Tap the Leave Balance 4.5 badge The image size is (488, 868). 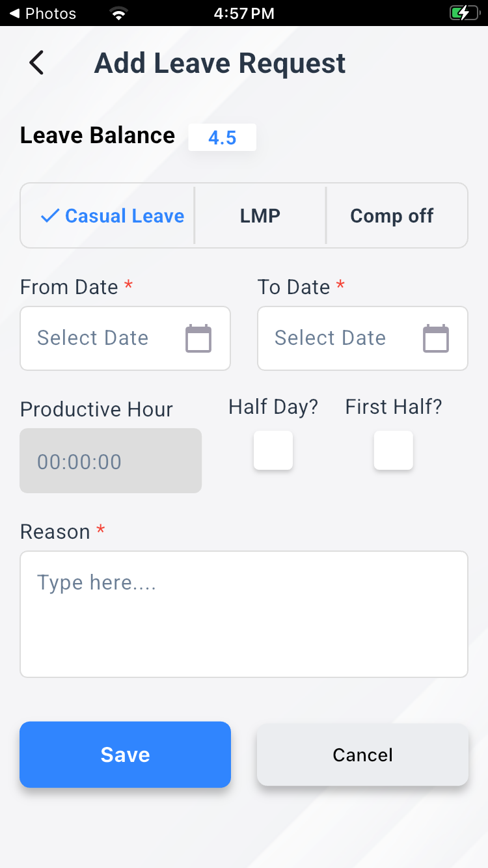point(222,137)
